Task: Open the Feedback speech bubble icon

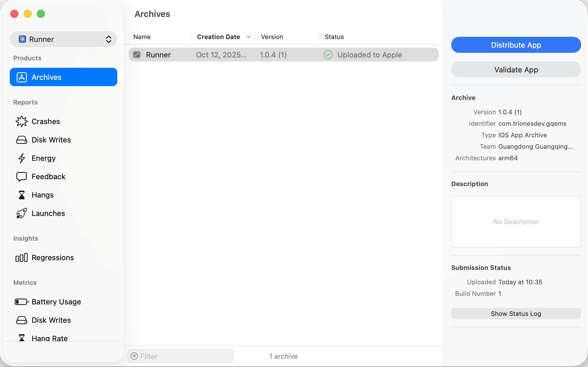Action: 22,177
